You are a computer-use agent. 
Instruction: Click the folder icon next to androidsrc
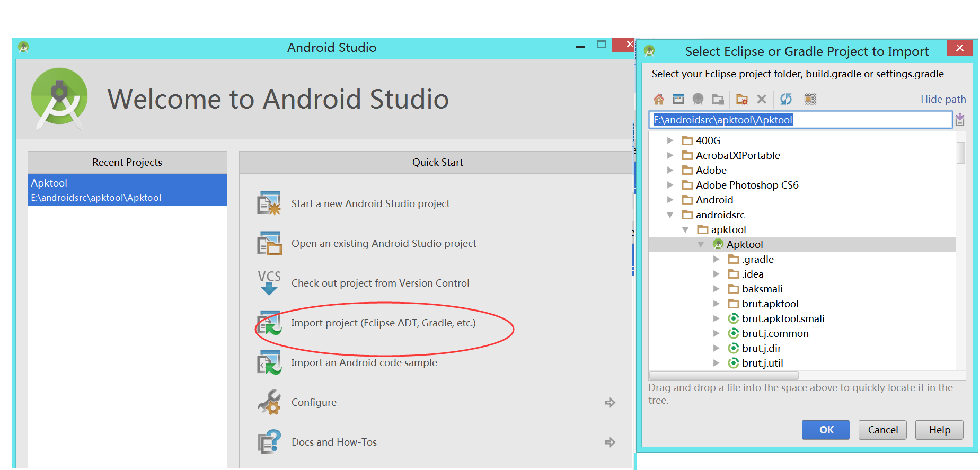687,215
